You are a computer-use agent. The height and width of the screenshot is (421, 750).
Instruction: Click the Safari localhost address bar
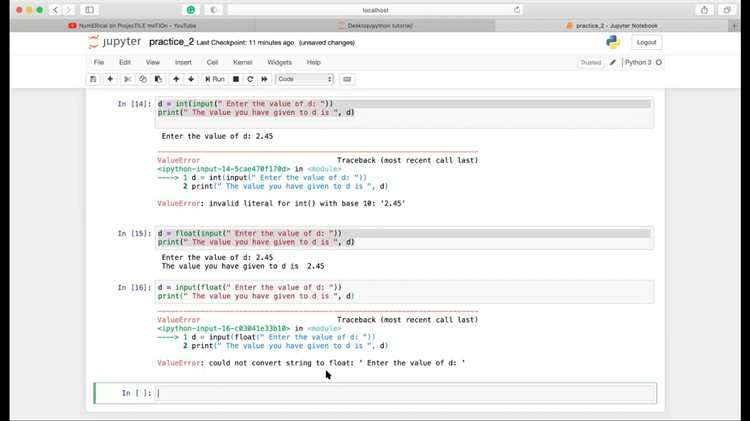(375, 9)
